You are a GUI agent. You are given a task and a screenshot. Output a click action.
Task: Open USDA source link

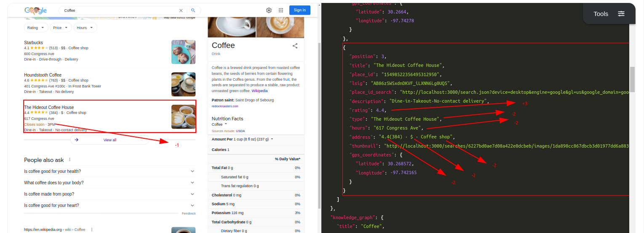tap(240, 131)
